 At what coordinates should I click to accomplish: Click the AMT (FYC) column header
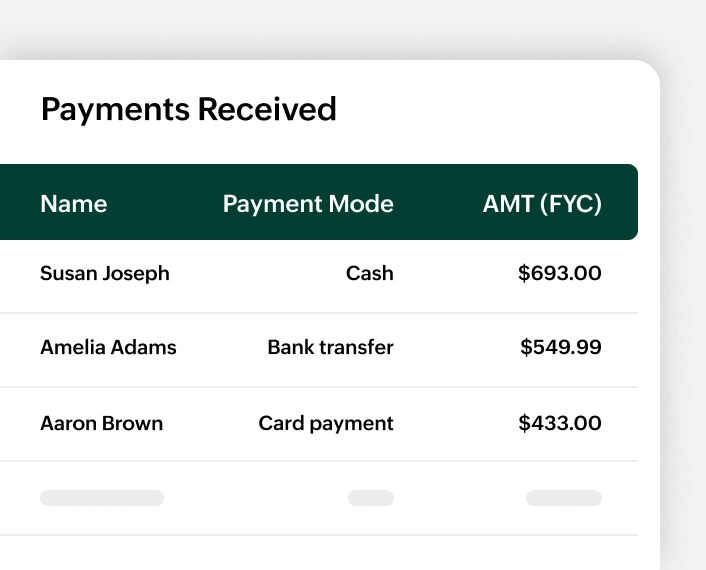tap(542, 204)
